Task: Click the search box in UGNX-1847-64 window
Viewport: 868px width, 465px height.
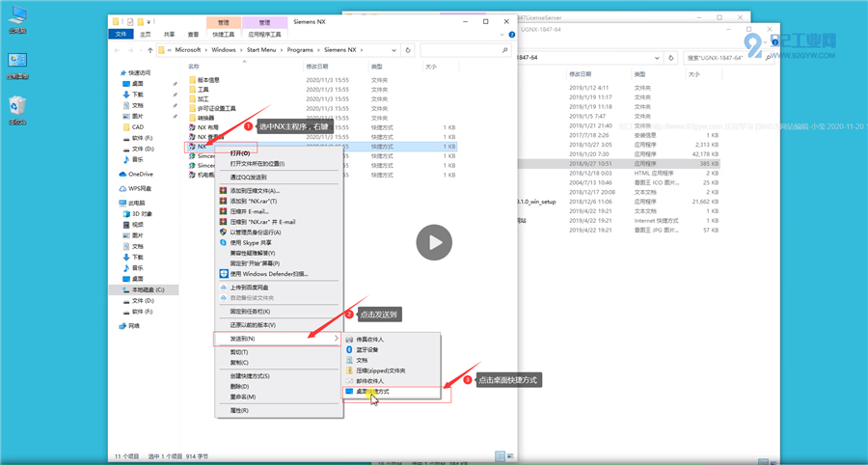Action: (731, 58)
